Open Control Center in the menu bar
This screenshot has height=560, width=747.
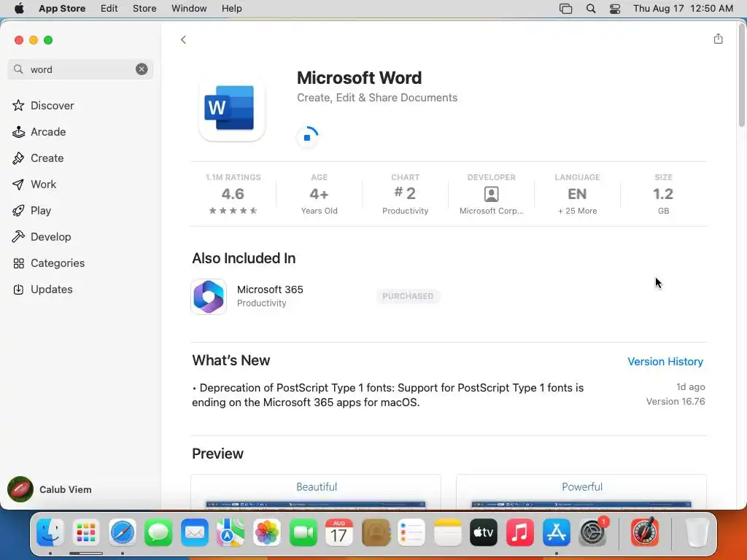(615, 9)
